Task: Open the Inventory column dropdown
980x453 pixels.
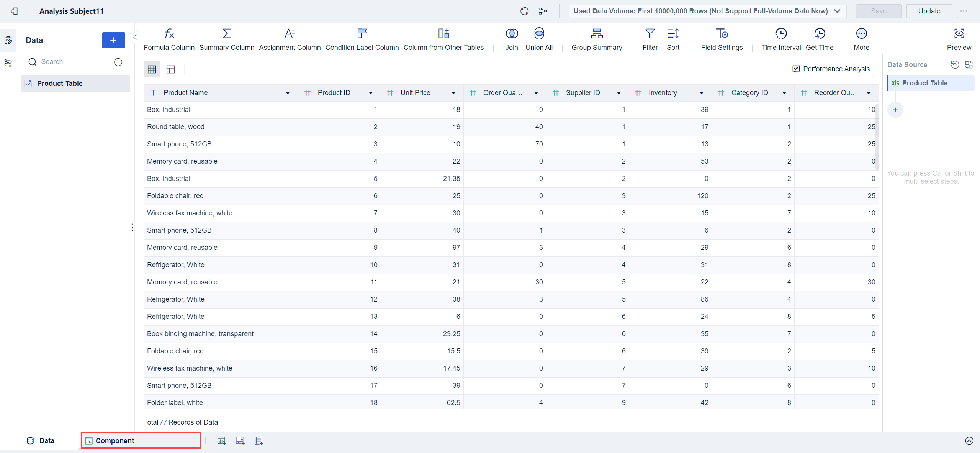Action: 701,92
